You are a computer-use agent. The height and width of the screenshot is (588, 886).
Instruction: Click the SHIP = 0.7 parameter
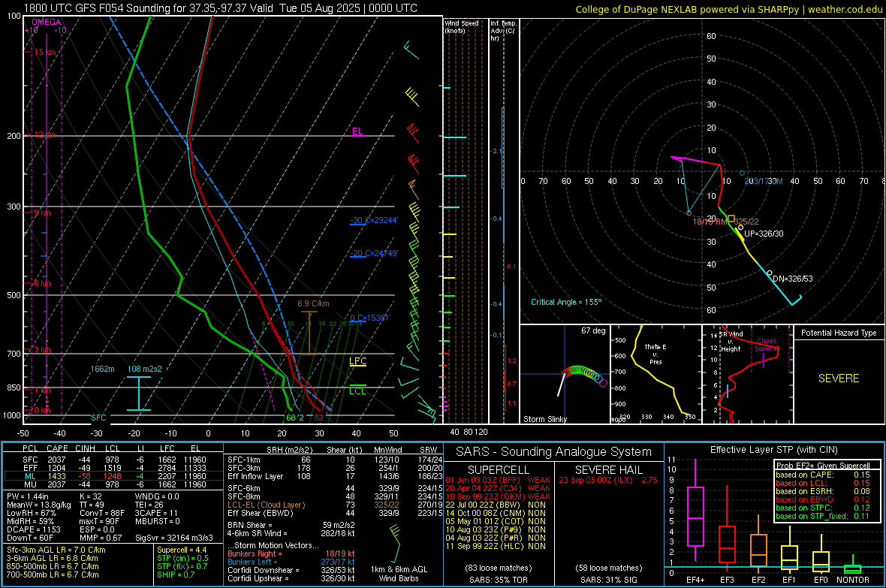click(176, 574)
